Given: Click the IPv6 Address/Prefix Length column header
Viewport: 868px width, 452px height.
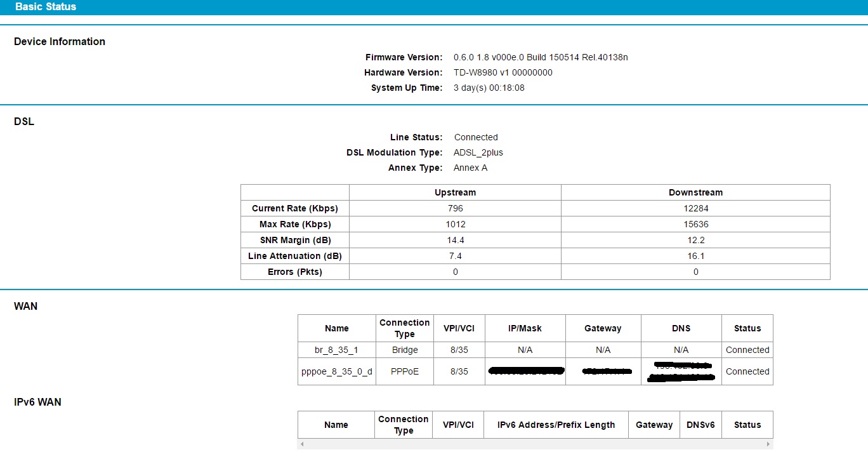Looking at the screenshot, I should coord(556,425).
